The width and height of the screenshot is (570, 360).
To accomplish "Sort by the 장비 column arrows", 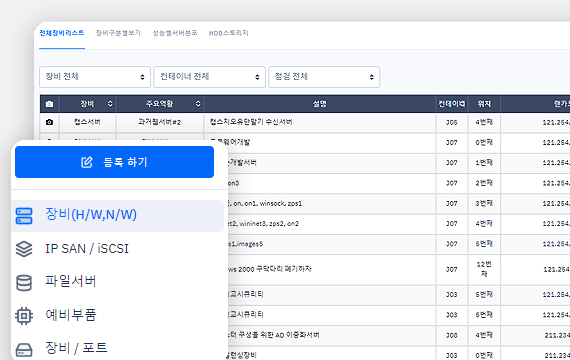I will click(110, 104).
